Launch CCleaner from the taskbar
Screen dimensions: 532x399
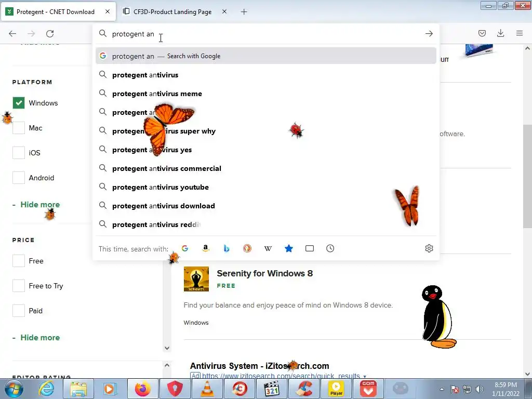tap(304, 389)
